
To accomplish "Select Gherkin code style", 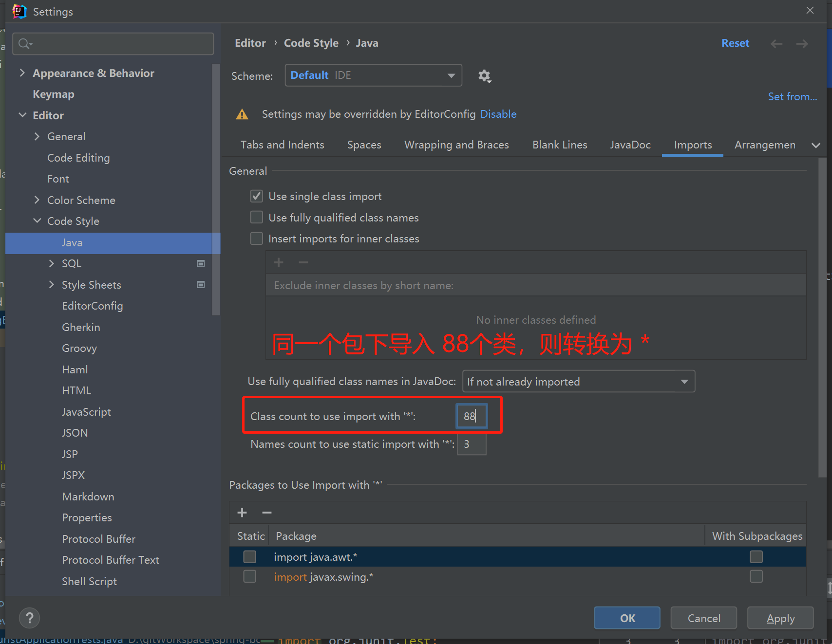I will tap(81, 327).
